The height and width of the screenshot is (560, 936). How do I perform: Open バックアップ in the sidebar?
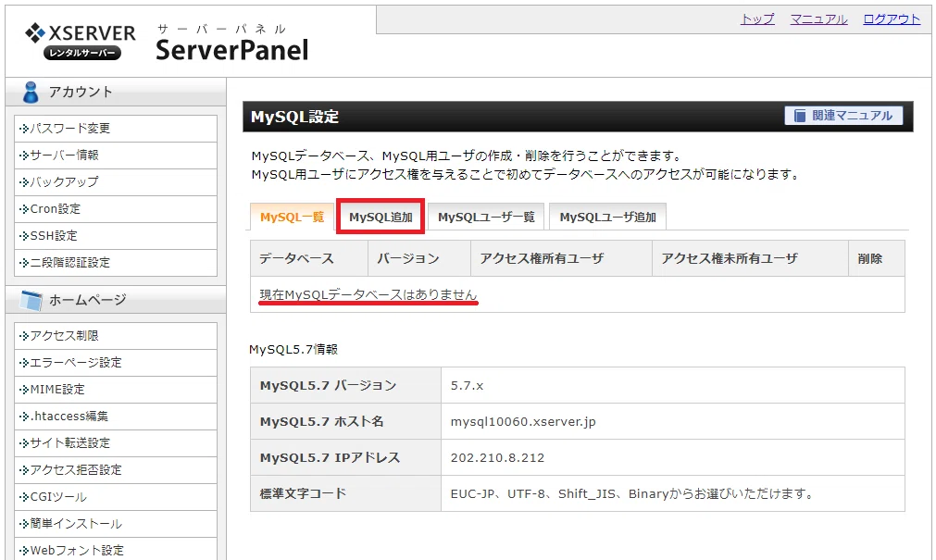(116, 182)
